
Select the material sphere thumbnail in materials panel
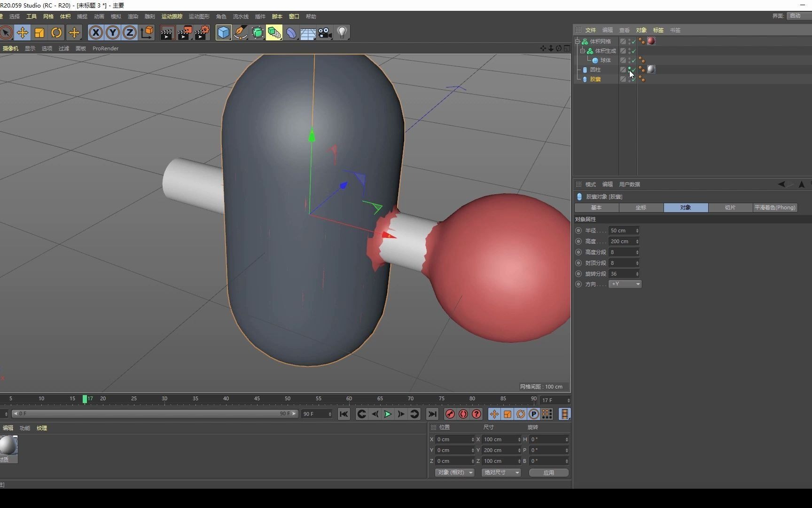pyautogui.click(x=7, y=444)
